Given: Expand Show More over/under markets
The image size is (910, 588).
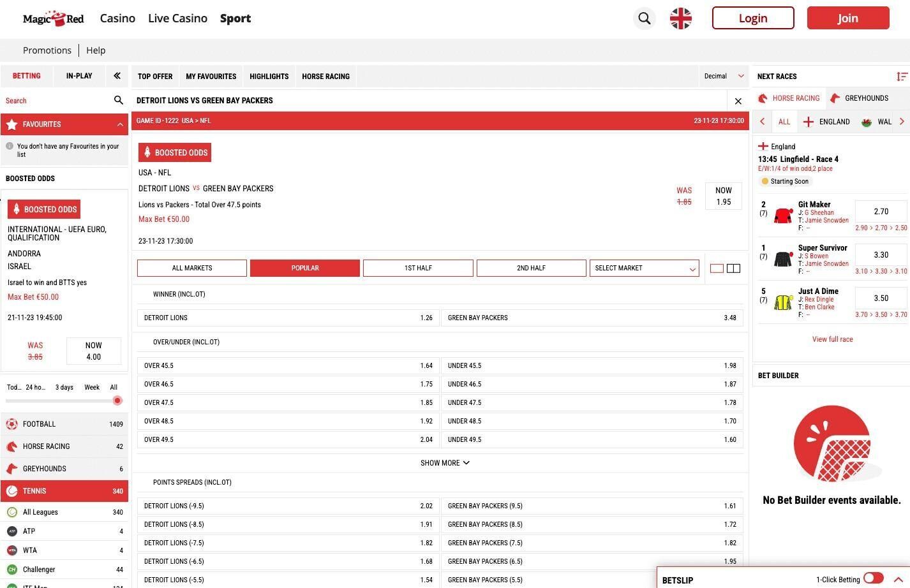Looking at the screenshot, I should (445, 463).
